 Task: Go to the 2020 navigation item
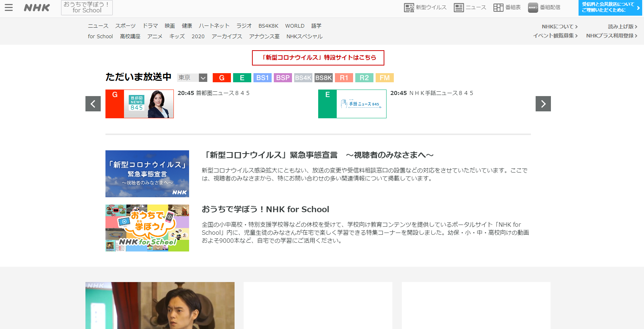pos(198,36)
